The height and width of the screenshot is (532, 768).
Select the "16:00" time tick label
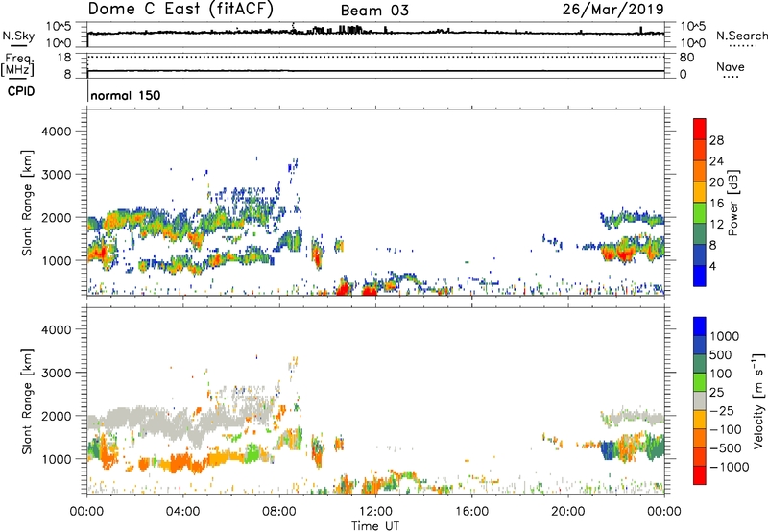tap(471, 512)
